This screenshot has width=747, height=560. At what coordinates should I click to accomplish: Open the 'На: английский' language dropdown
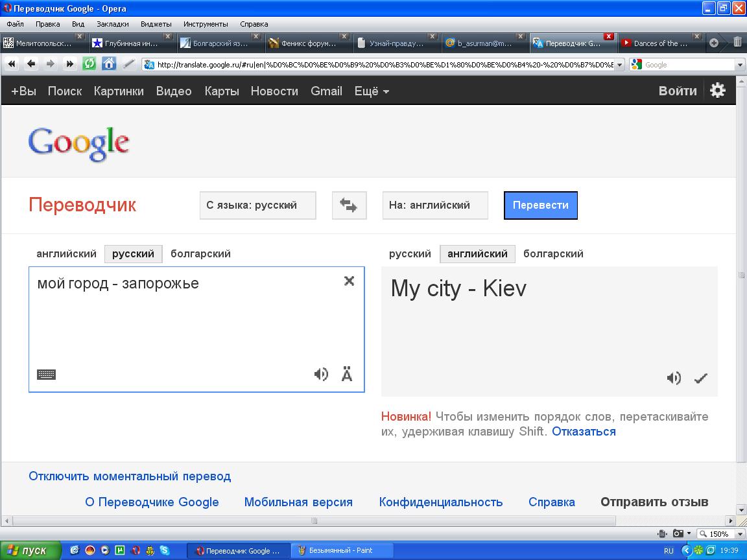point(435,205)
